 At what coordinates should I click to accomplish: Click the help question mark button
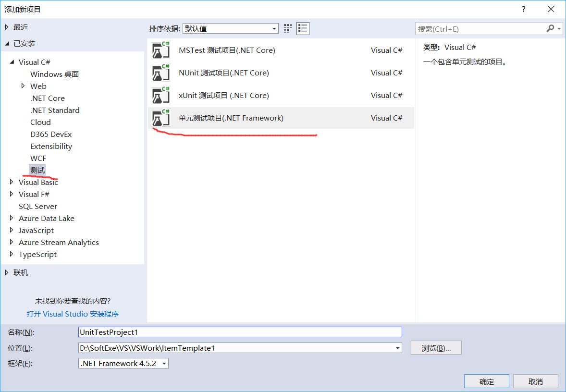(x=523, y=10)
